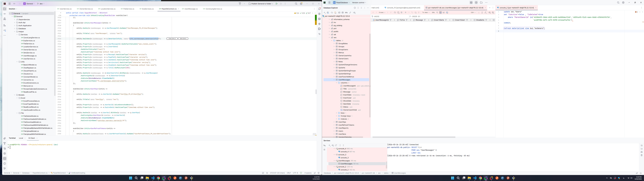
Task: Show chart options in grid toolbar
Action: [x=444, y=13]
